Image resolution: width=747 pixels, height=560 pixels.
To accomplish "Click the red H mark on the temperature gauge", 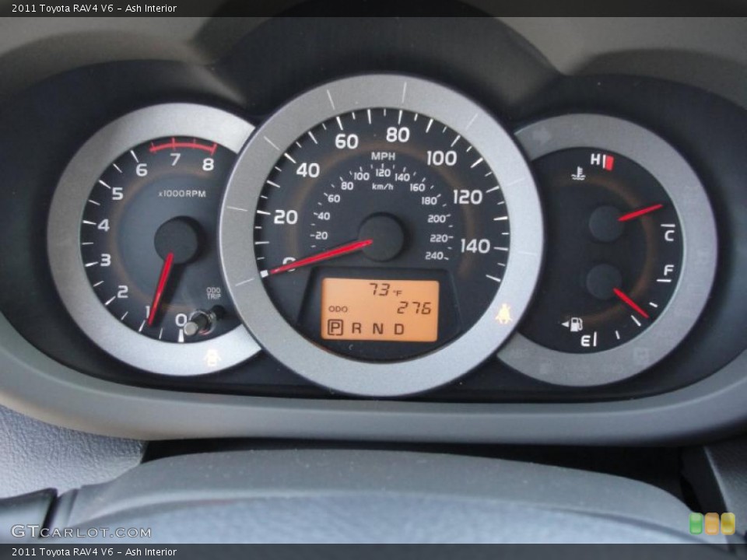I will 601,160.
